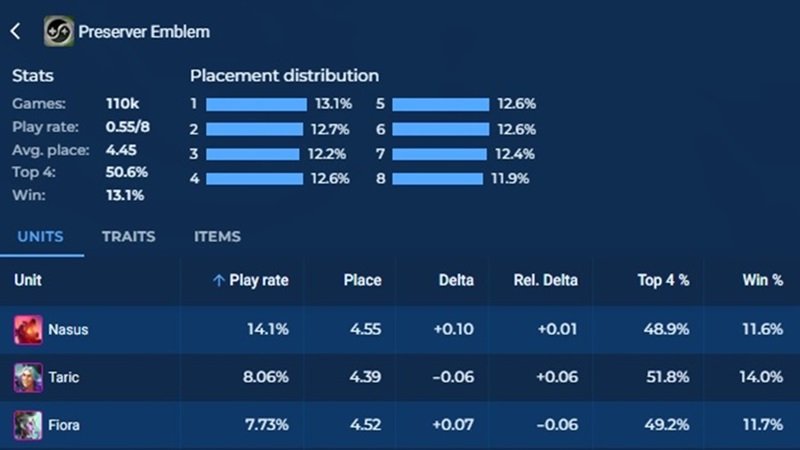Sort units by Top 4 %

tap(663, 281)
